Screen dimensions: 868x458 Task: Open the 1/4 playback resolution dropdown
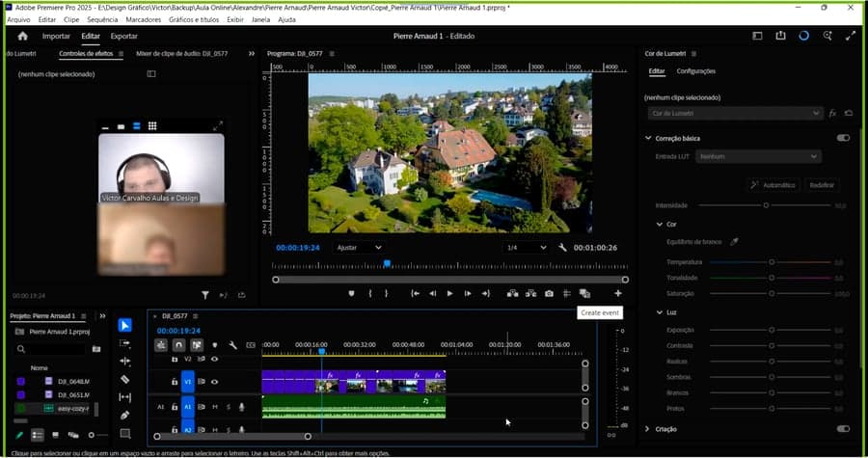[x=527, y=248]
